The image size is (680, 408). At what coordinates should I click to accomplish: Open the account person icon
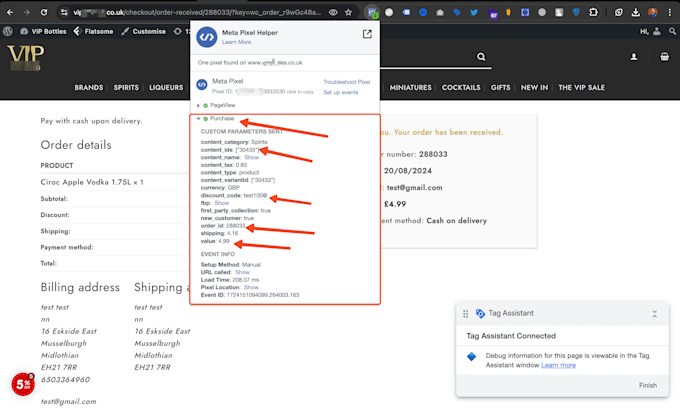[634, 57]
